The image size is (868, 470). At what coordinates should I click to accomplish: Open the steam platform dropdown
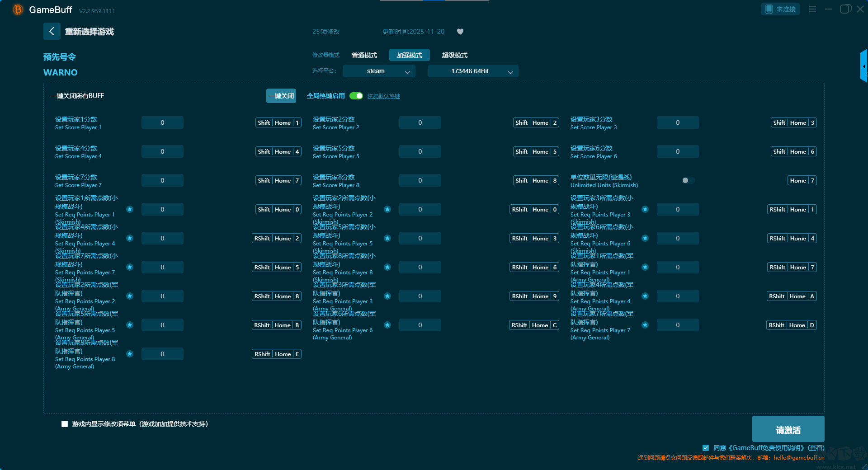click(x=379, y=71)
